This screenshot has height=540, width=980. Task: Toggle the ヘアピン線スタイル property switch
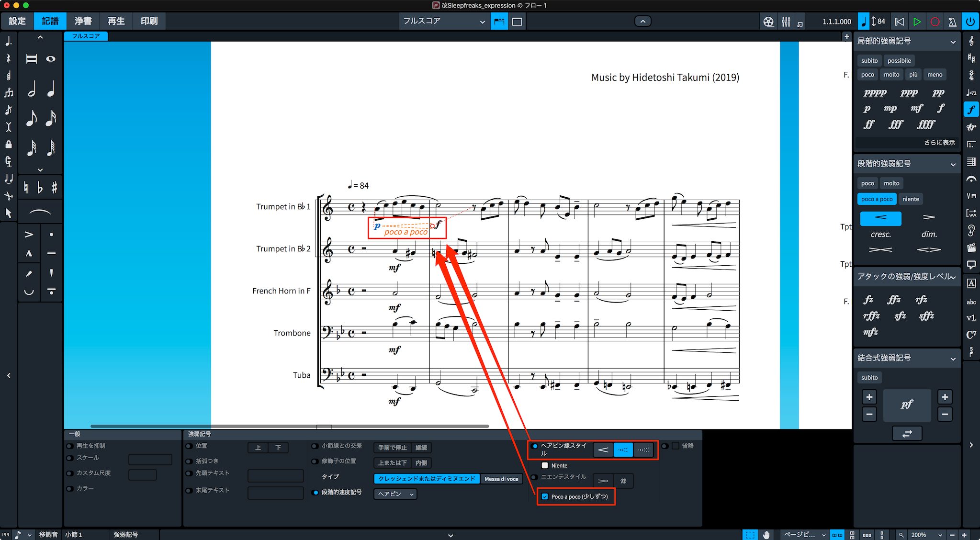(x=534, y=446)
